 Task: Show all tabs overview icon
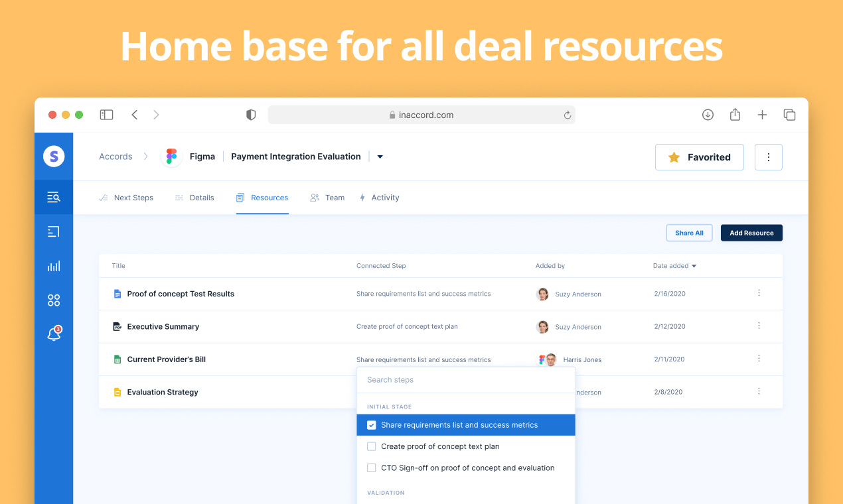coord(789,115)
